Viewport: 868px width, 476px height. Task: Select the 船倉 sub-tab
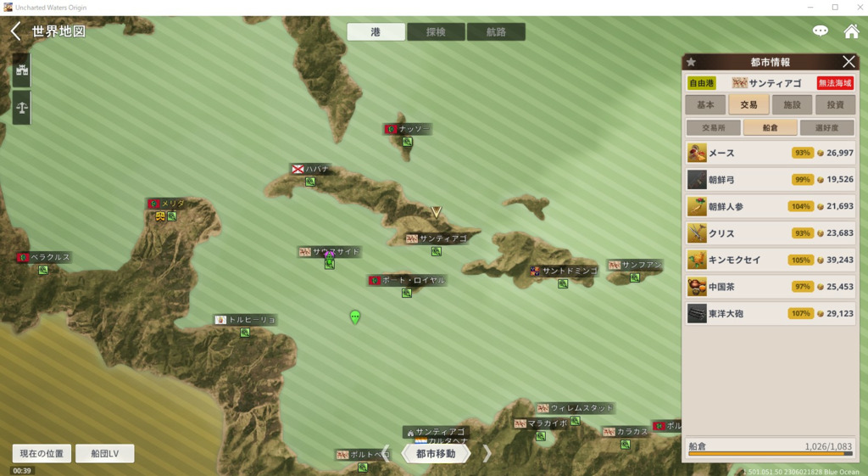click(770, 127)
